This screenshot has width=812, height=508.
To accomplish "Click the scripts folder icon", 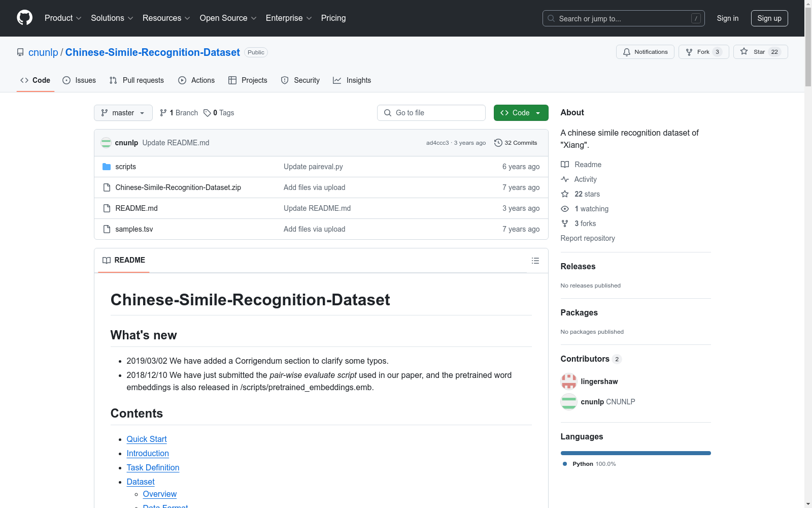I will [107, 167].
